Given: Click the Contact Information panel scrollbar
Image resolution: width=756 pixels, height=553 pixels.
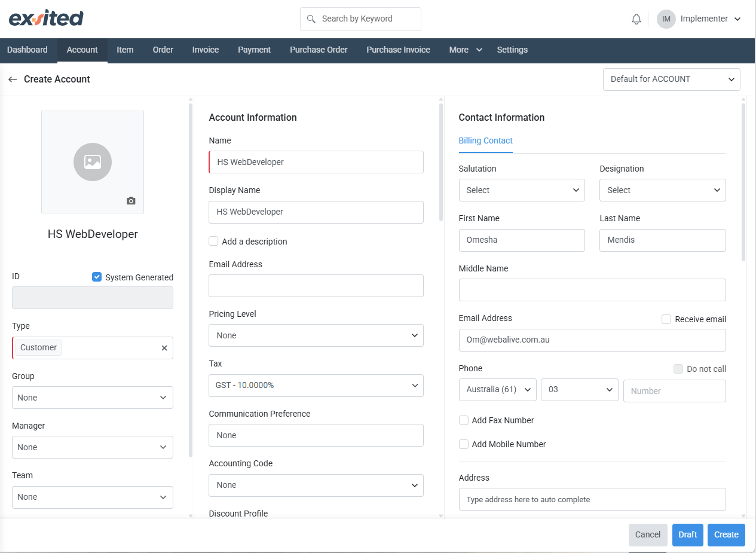Looking at the screenshot, I should 743,182.
